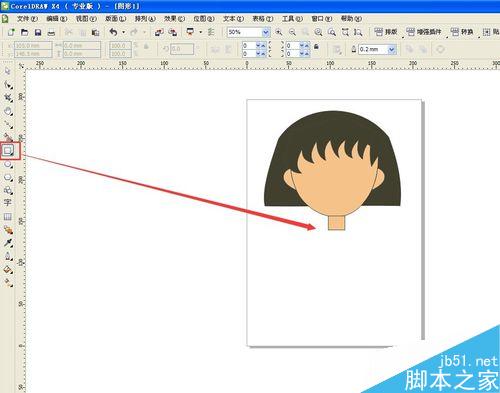Viewport: 500px width, 393px height.
Task: Create a new document with New icon
Action: coord(11,32)
